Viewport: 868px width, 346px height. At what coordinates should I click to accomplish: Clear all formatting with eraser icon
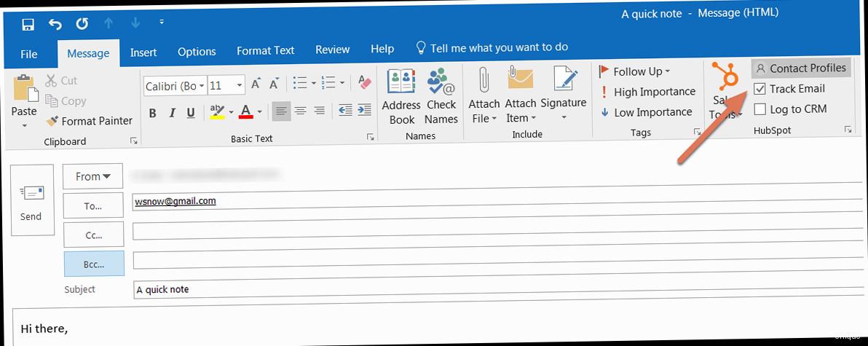point(366,84)
